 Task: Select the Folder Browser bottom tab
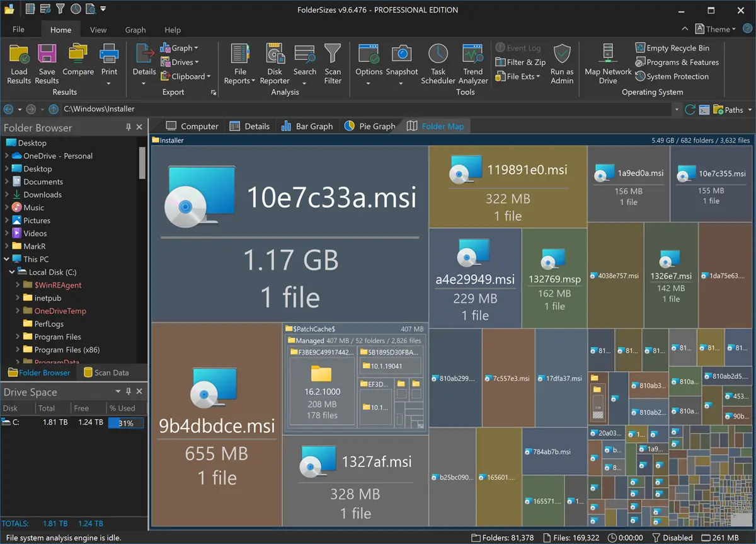(38, 373)
